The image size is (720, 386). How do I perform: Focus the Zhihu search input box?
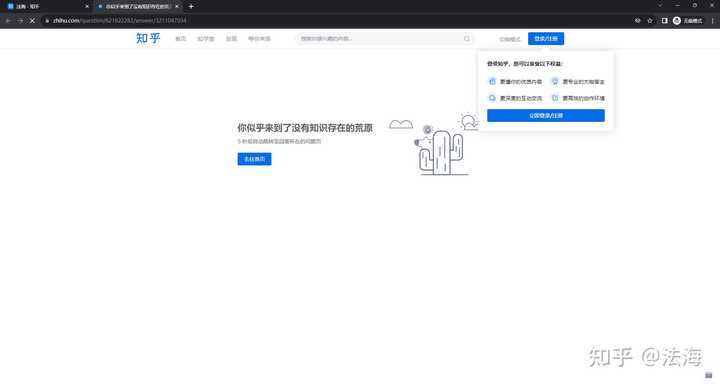pyautogui.click(x=384, y=39)
